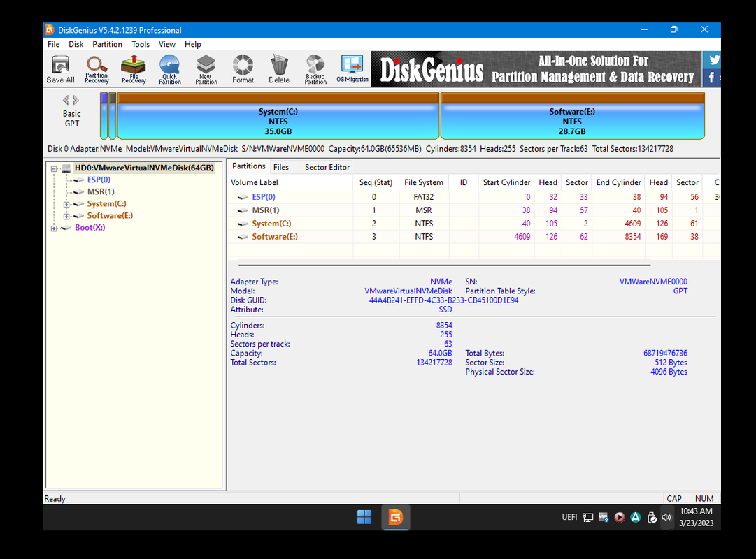Click the HD0 disk icon in the tree

click(x=66, y=168)
